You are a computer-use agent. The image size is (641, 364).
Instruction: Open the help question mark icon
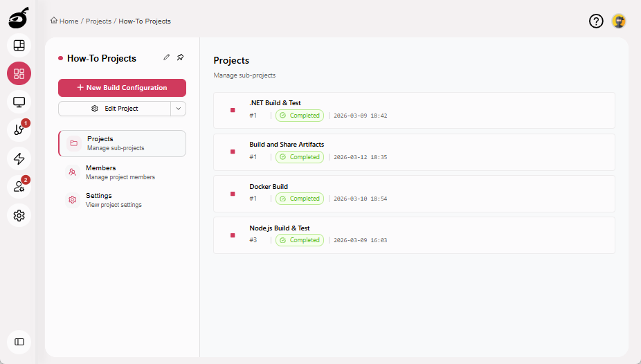[596, 21]
